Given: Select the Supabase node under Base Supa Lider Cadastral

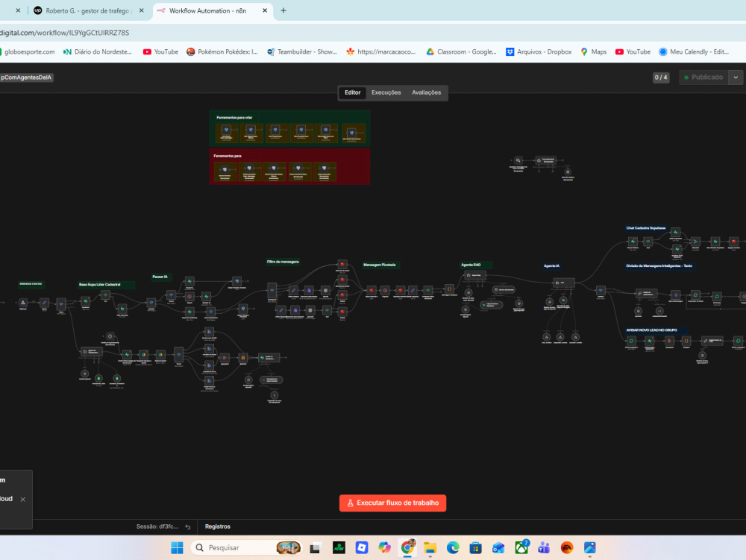Looking at the screenshot, I should pos(86,301).
